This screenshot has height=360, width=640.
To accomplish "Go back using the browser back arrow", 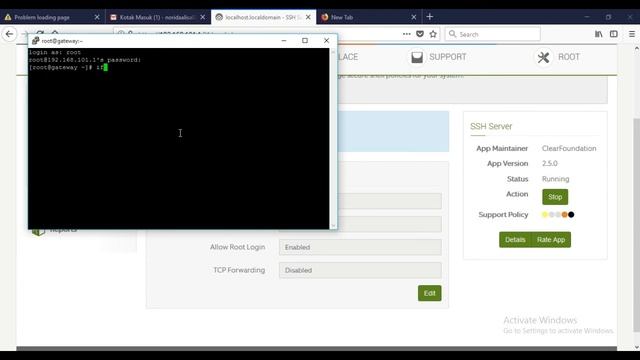I will [x=9, y=34].
